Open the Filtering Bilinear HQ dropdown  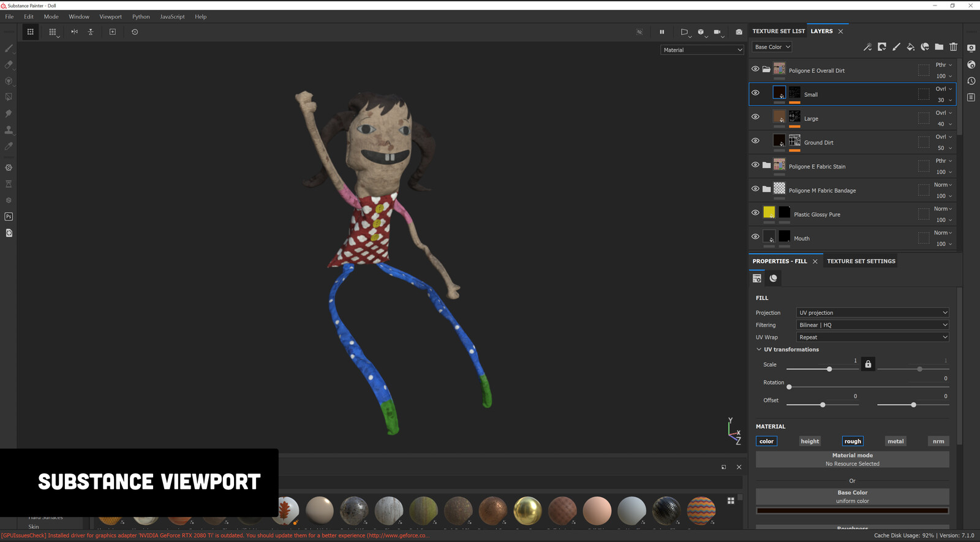[x=873, y=325]
